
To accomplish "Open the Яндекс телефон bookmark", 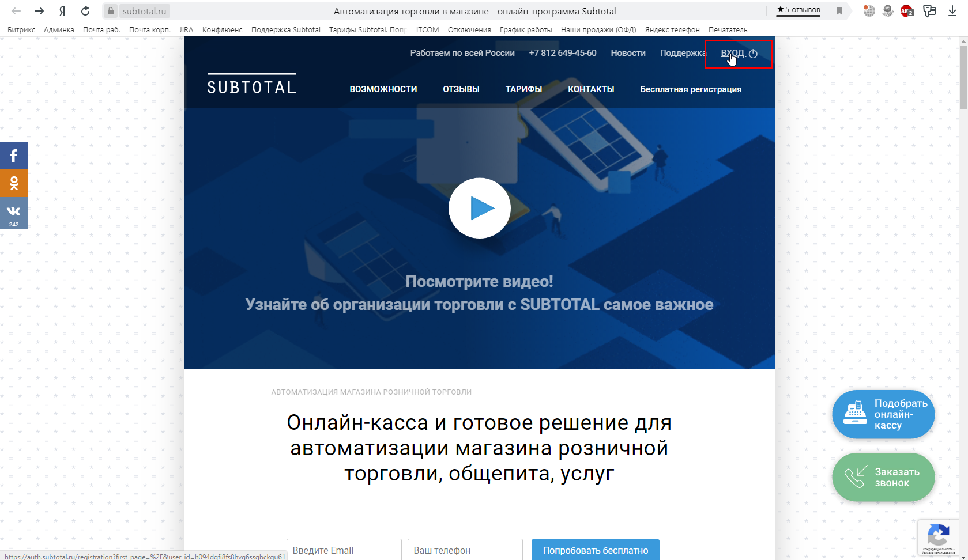I will (x=672, y=29).
